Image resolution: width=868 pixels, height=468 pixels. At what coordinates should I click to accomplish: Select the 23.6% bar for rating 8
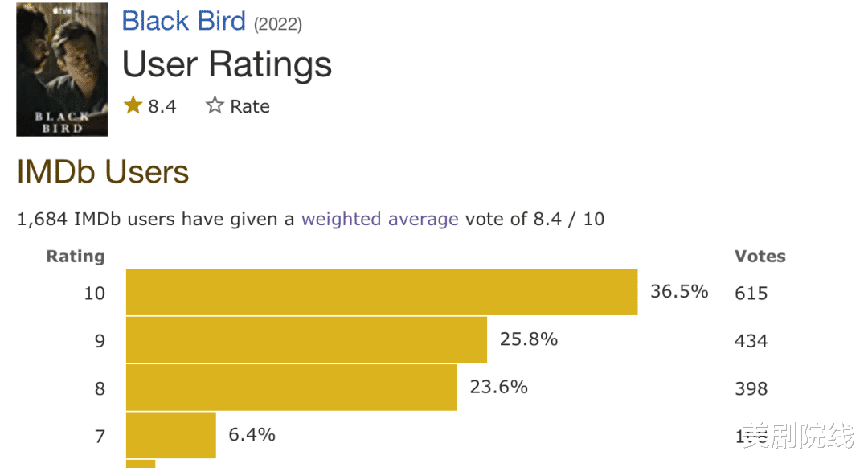(x=292, y=387)
